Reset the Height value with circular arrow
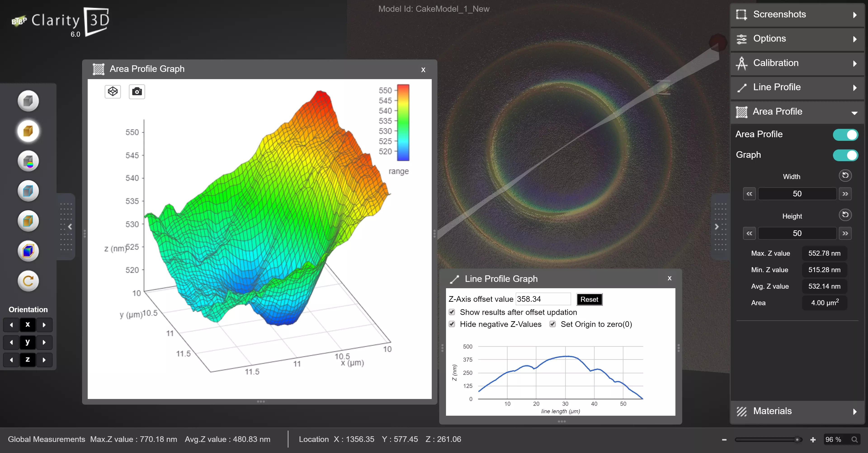 tap(845, 215)
